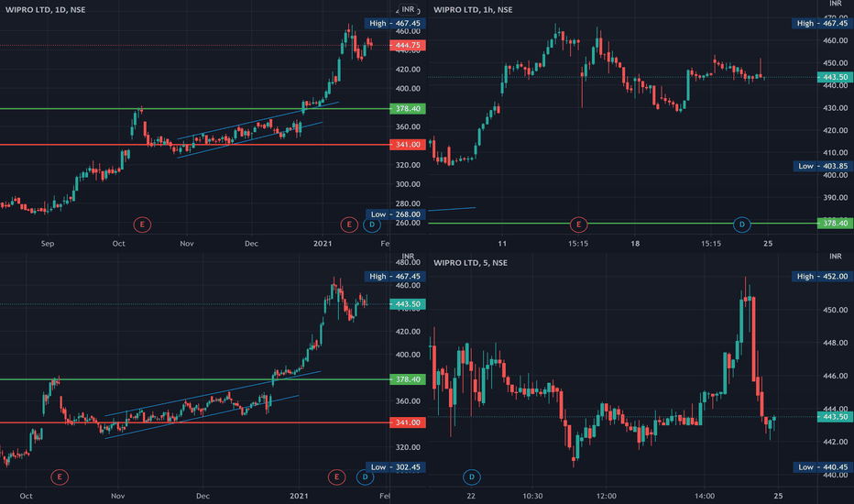The height and width of the screenshot is (504, 854).
Task: Click the INR currency label on 1D chart
Action: click(408, 9)
